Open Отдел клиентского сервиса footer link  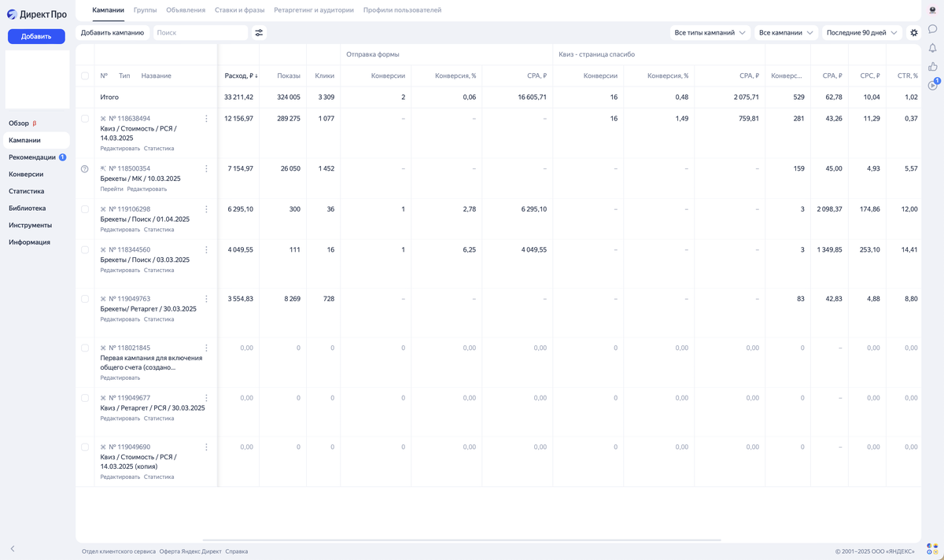point(119,551)
